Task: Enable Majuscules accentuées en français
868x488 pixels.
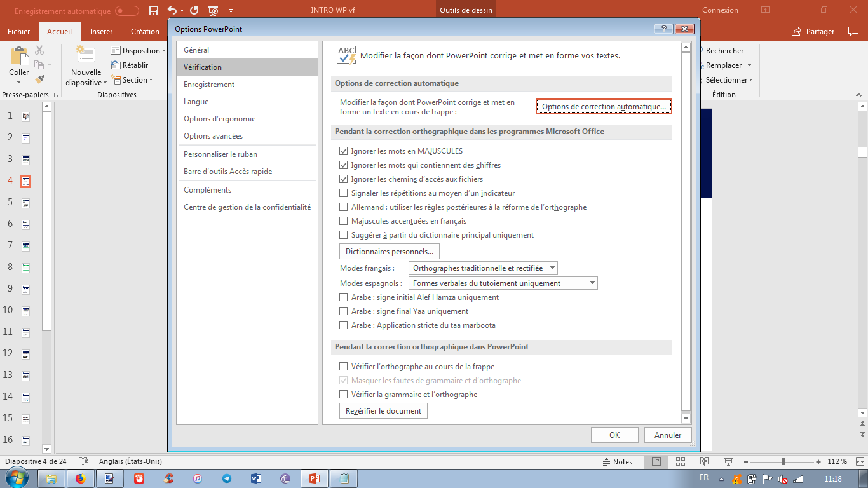Action: tap(344, 221)
